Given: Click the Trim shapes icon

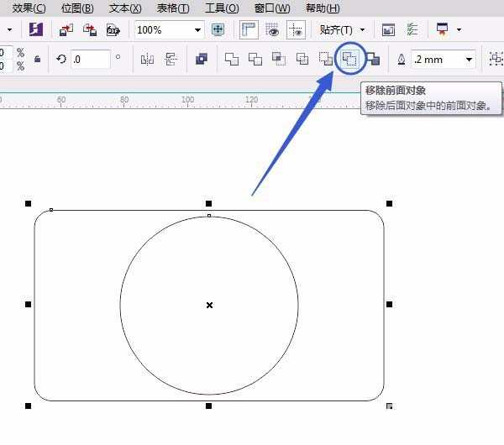Looking at the screenshot, I should coord(255,59).
